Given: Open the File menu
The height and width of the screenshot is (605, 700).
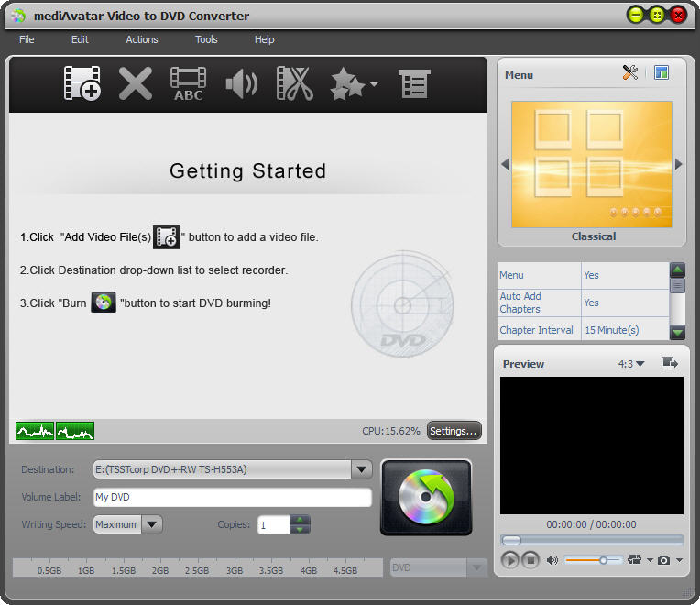Looking at the screenshot, I should tap(27, 39).
